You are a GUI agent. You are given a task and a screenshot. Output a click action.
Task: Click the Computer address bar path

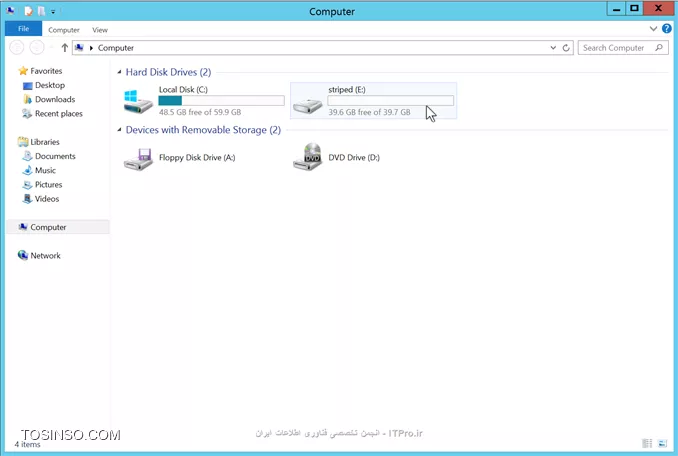click(115, 48)
